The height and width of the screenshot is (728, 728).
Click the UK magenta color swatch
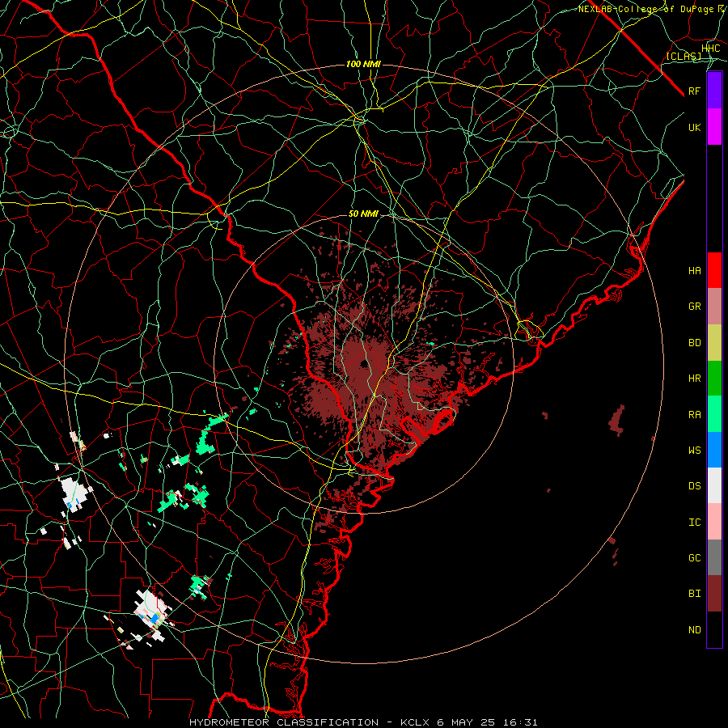(714, 127)
